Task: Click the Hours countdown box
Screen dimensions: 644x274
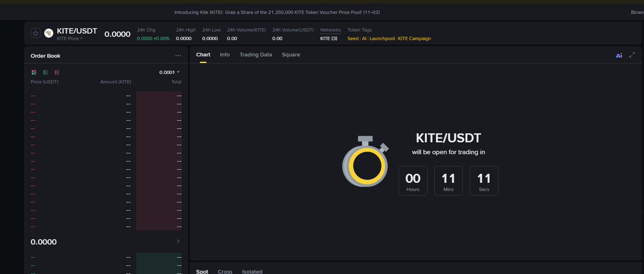Action: (413, 181)
